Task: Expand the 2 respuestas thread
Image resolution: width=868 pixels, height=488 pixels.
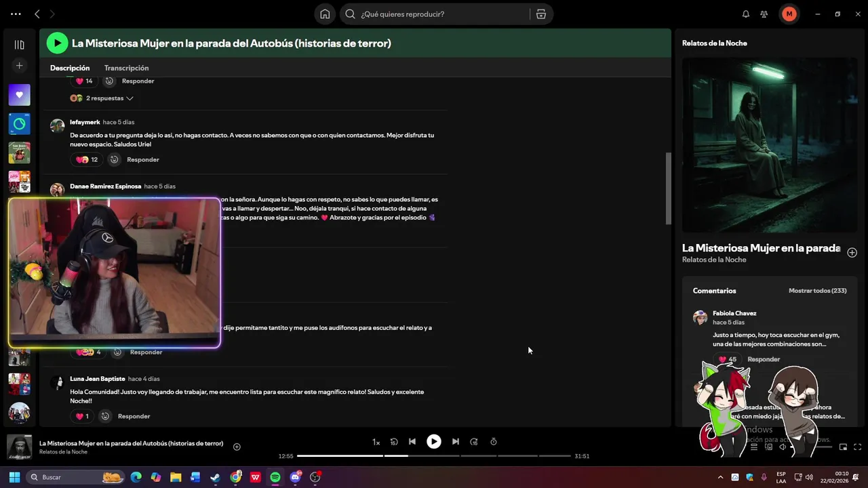Action: click(102, 98)
